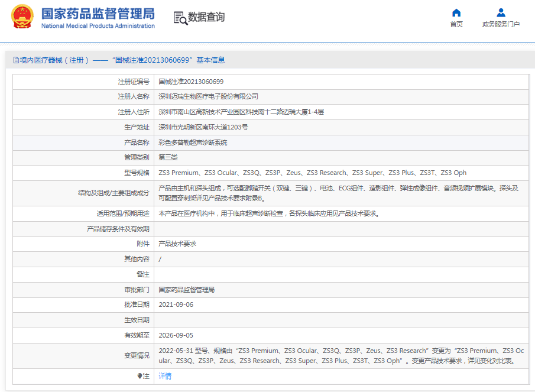The image size is (535, 392).
Task: Click 产品储存条件及有效期 label
Action: coord(118,229)
